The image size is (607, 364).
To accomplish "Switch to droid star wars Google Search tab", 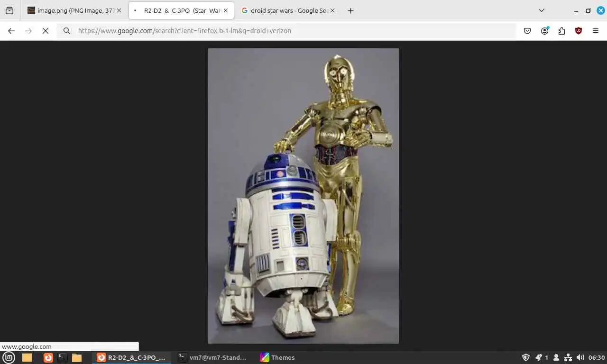I will 288,10.
